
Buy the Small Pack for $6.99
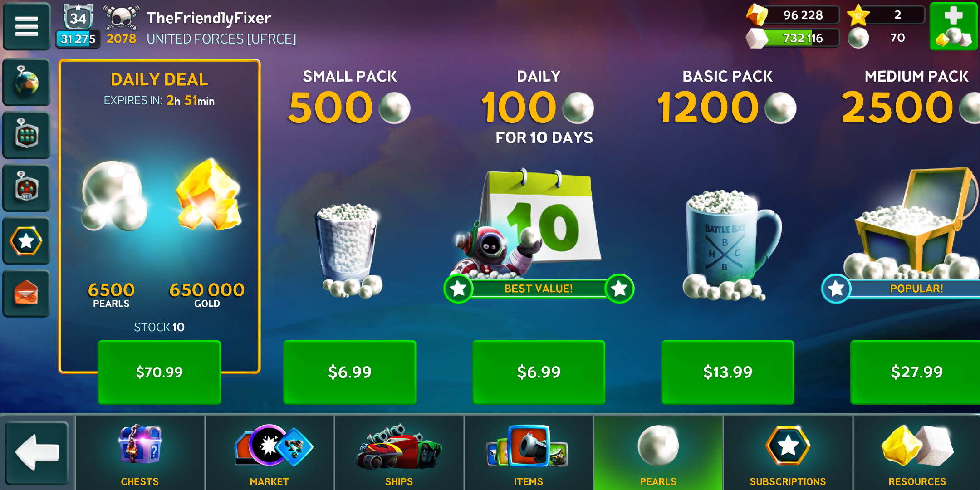pyautogui.click(x=350, y=372)
